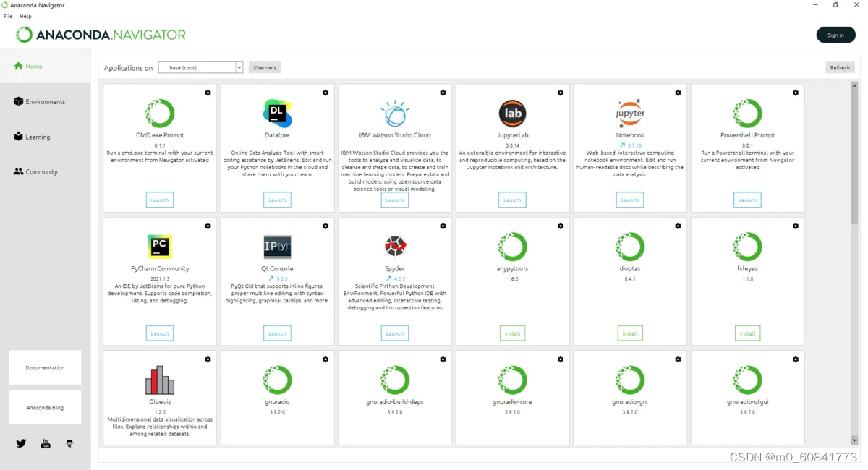Open settings gear on fsleyes card
The width and height of the screenshot is (868, 470).
point(796,226)
